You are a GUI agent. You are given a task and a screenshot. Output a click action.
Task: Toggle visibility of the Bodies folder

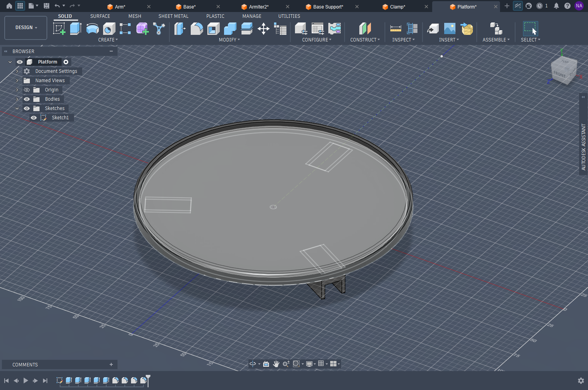click(x=27, y=99)
